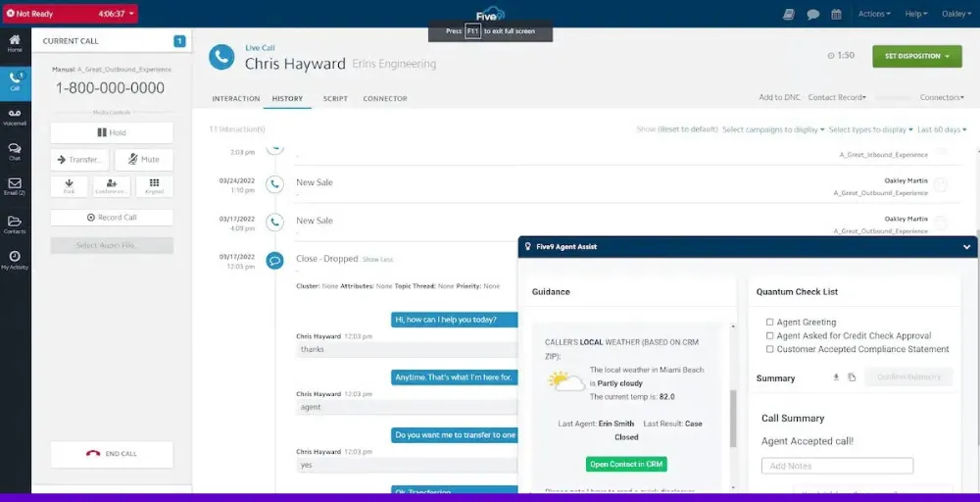Image resolution: width=980 pixels, height=502 pixels.
Task: Click the End Call button
Action: (112, 454)
